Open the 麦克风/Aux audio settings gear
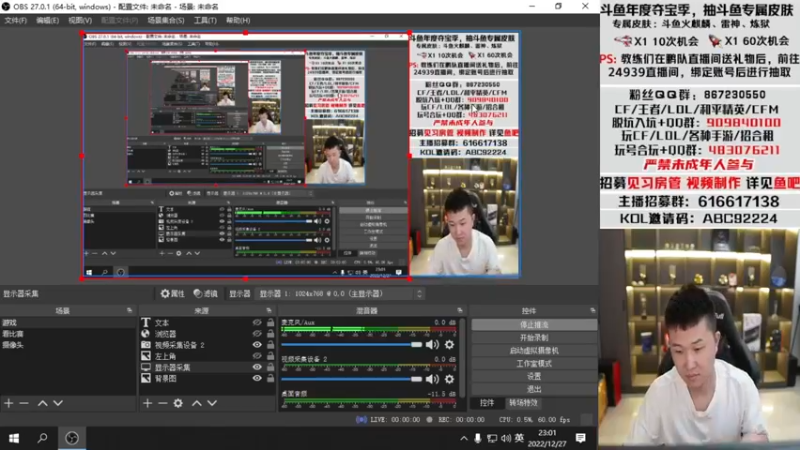Screen dimensions: 800x450 pos(449,344)
